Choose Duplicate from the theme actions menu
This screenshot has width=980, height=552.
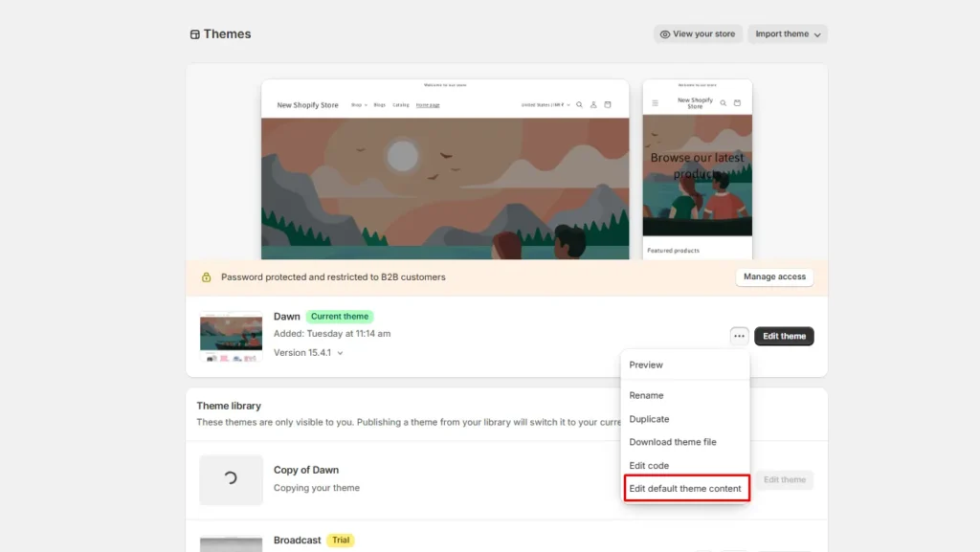(x=650, y=419)
